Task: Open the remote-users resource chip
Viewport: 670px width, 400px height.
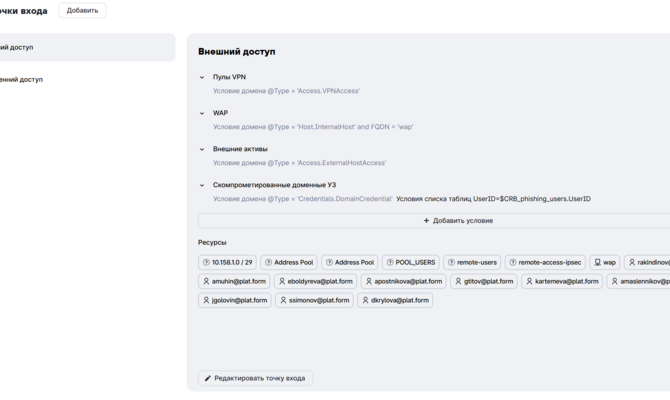Action: tap(472, 262)
